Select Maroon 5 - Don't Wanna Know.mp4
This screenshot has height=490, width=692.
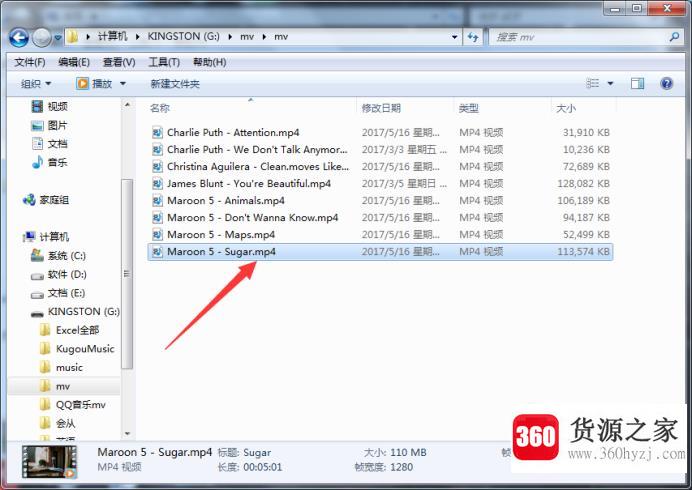tap(380, 218)
